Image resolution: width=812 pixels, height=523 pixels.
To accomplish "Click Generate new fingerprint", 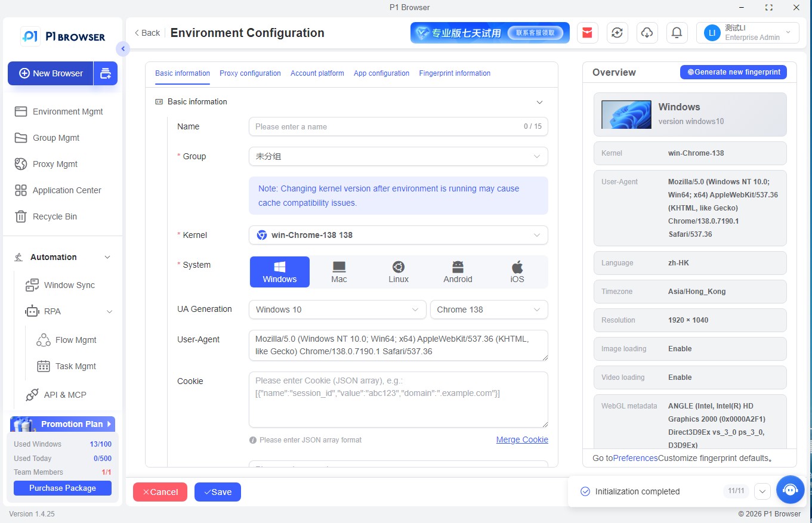I will click(x=734, y=72).
